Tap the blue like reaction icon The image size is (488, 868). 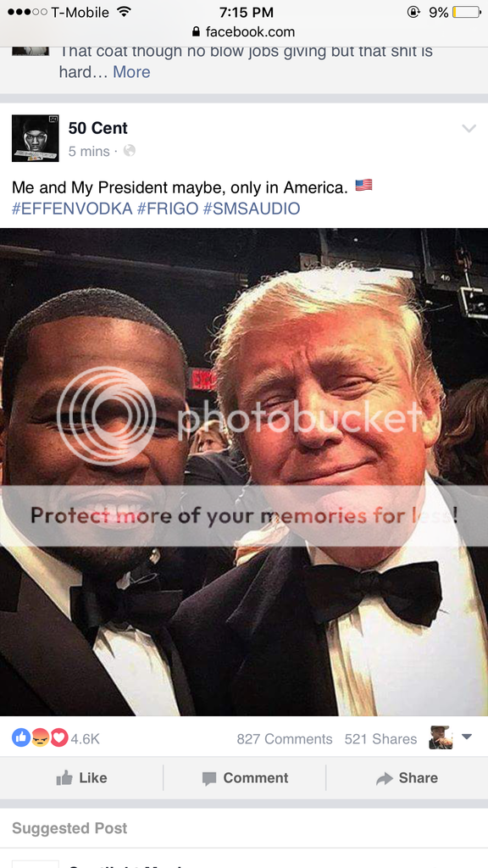click(21, 737)
